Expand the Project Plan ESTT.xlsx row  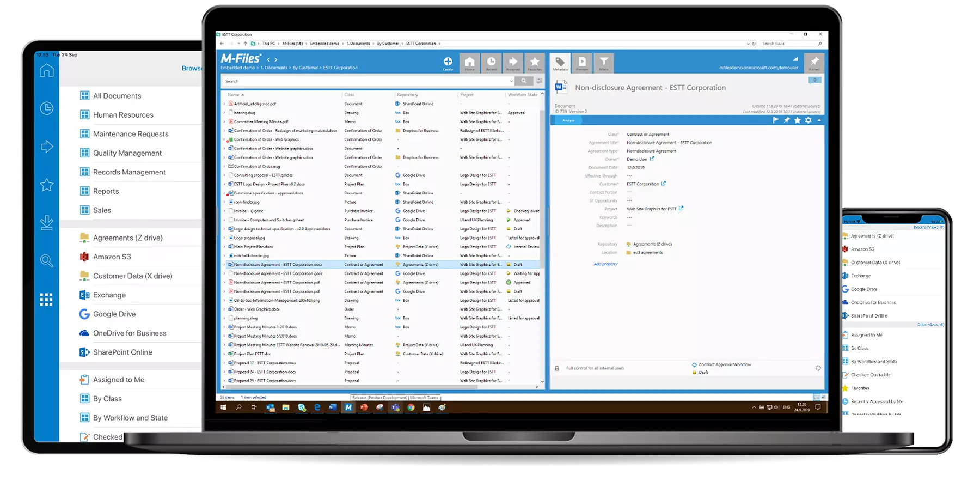click(x=224, y=354)
